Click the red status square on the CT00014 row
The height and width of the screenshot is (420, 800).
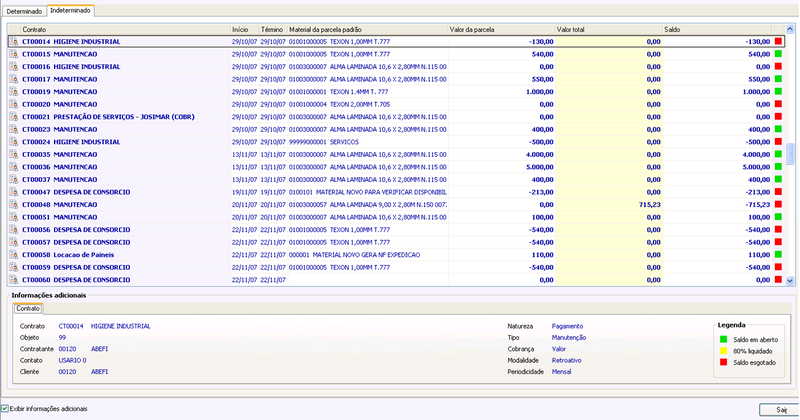[x=778, y=41]
